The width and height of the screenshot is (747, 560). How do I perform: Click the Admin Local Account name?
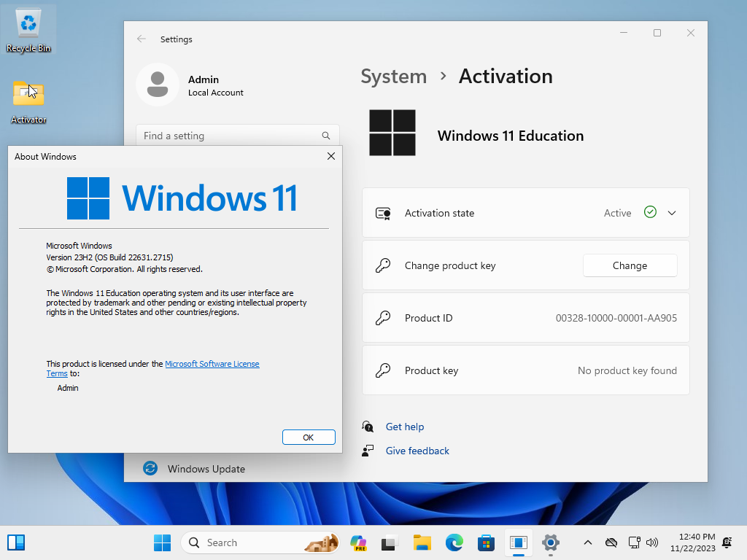pos(215,85)
